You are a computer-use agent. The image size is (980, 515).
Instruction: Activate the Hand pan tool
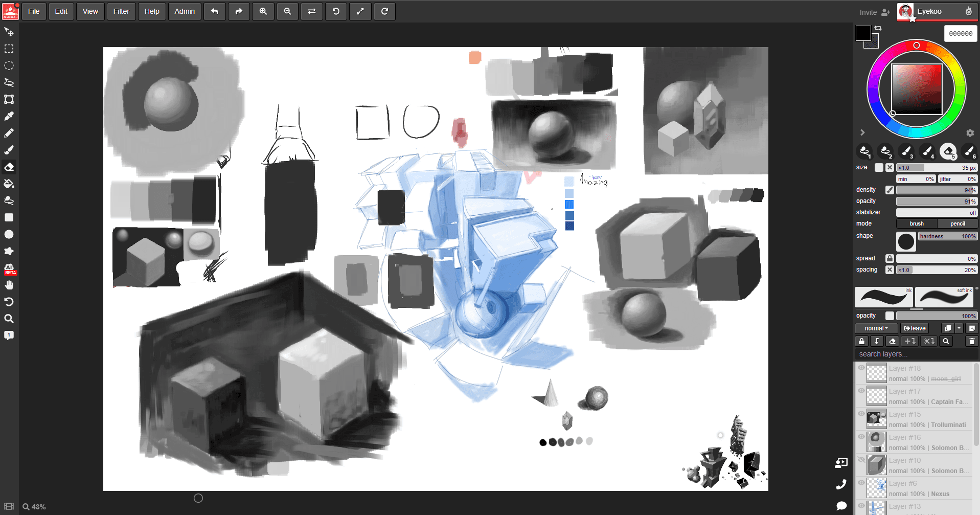point(9,285)
